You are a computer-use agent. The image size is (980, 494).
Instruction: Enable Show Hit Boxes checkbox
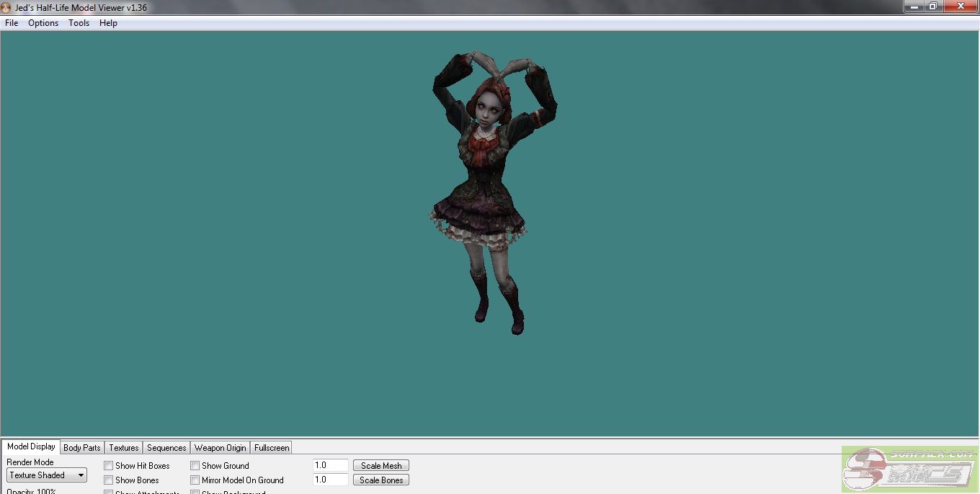(x=109, y=466)
